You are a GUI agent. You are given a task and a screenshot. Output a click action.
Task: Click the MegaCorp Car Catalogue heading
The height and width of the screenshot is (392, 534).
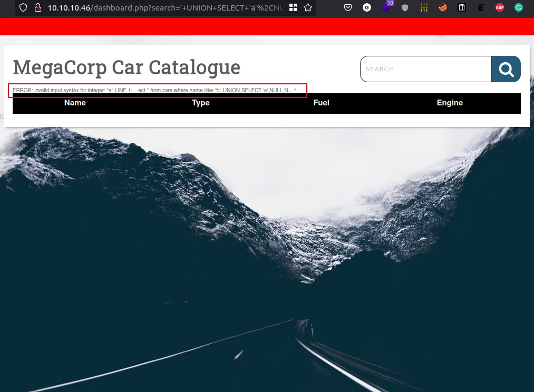click(x=127, y=67)
